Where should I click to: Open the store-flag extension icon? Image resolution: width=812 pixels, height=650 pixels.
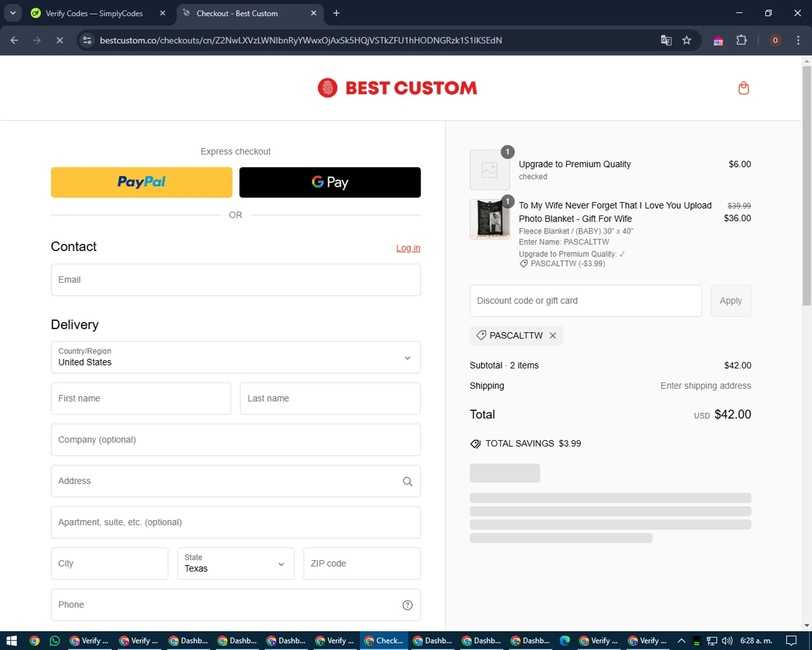click(x=718, y=40)
